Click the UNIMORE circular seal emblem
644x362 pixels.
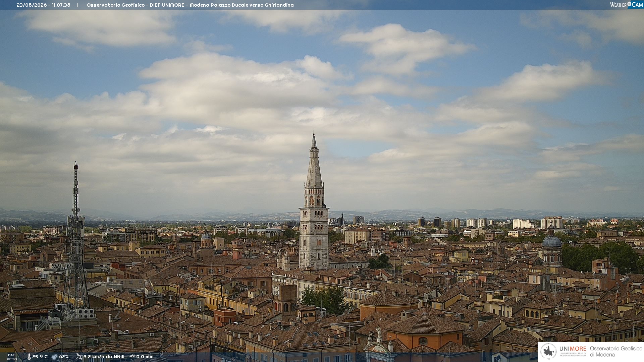coord(548,351)
